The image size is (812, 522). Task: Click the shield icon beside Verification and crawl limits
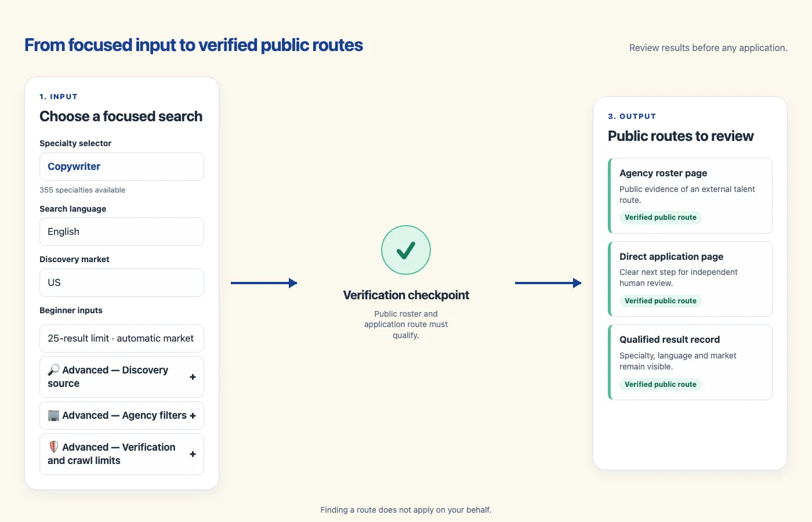53,447
